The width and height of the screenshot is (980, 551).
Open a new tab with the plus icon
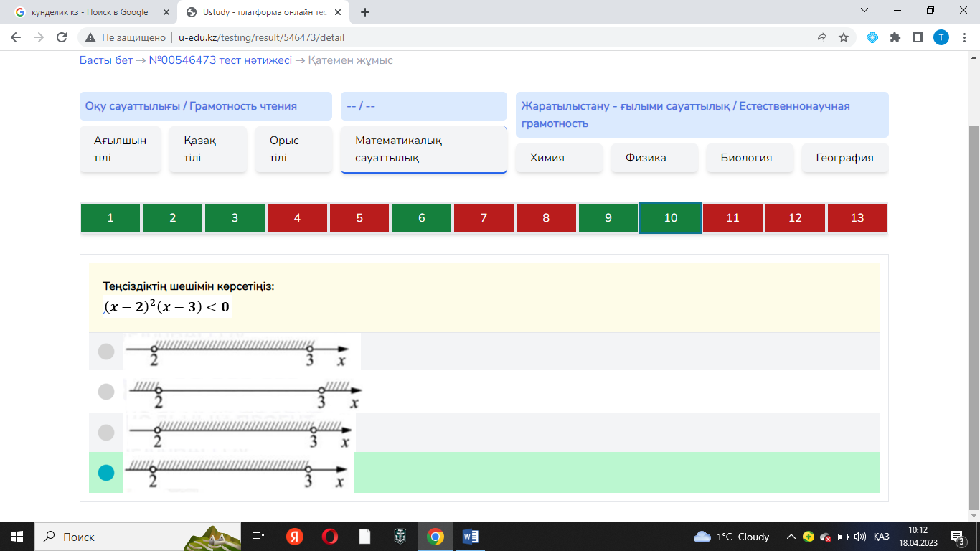tap(365, 12)
